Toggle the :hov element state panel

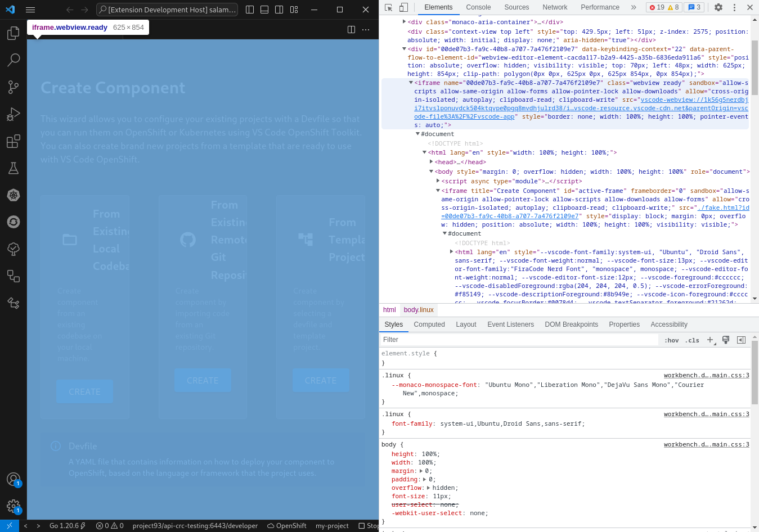click(x=671, y=340)
